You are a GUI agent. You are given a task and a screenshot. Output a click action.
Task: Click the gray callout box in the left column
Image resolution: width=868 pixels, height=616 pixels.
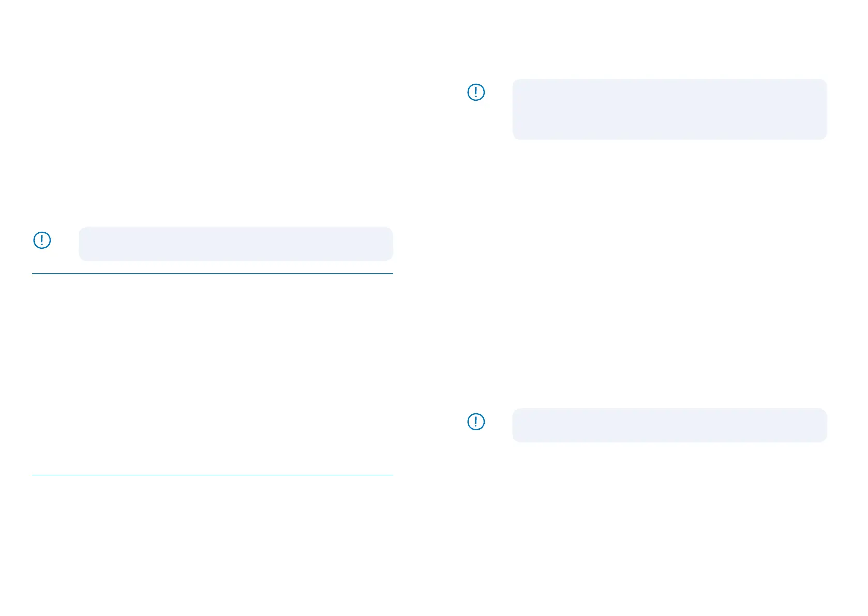click(235, 244)
